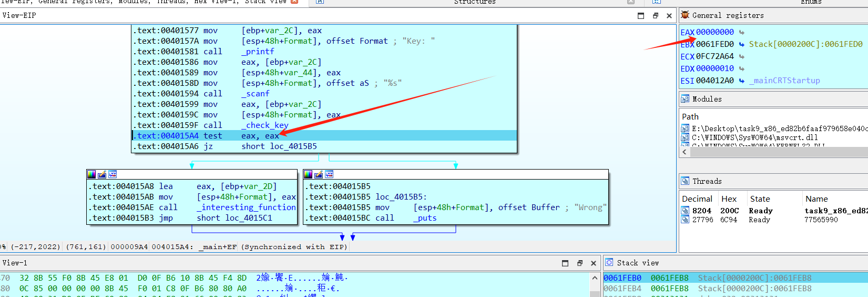Viewport: 868px width, 297px height.
Task: Click the _puts call operand
Action: 425,218
